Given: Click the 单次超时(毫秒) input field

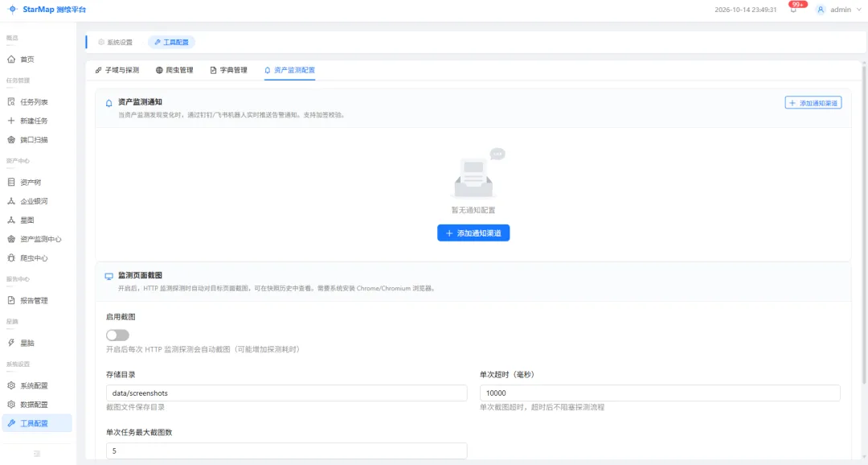Looking at the screenshot, I should click(x=660, y=393).
